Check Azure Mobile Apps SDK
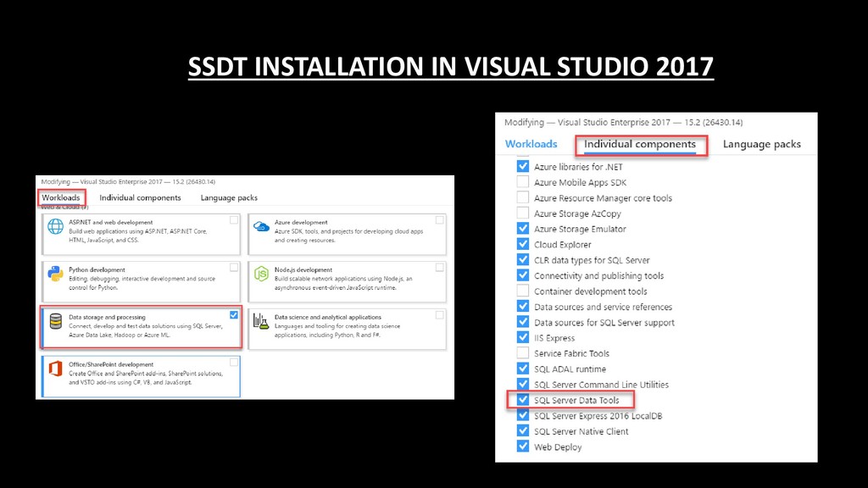 522,181
